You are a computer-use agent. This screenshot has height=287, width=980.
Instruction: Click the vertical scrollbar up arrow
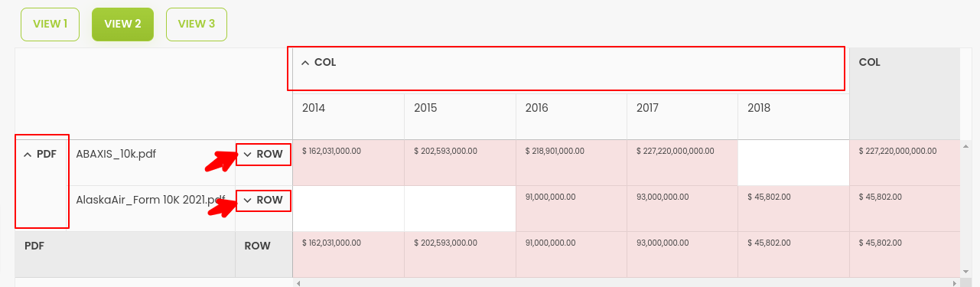click(x=965, y=146)
